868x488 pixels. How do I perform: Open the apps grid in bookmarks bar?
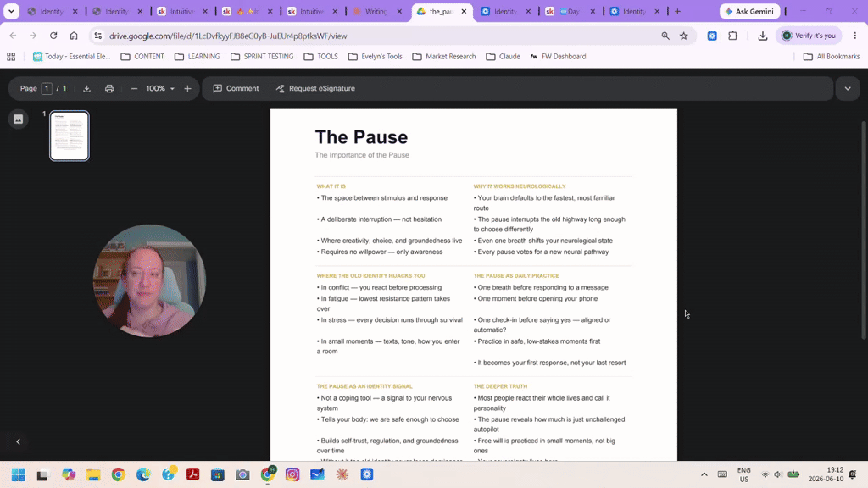coord(11,57)
